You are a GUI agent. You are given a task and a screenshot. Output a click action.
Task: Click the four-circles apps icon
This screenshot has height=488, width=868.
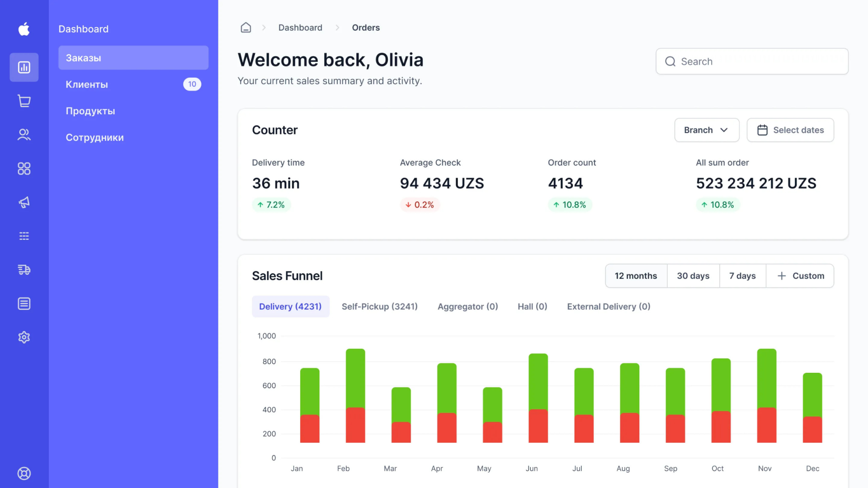point(24,169)
